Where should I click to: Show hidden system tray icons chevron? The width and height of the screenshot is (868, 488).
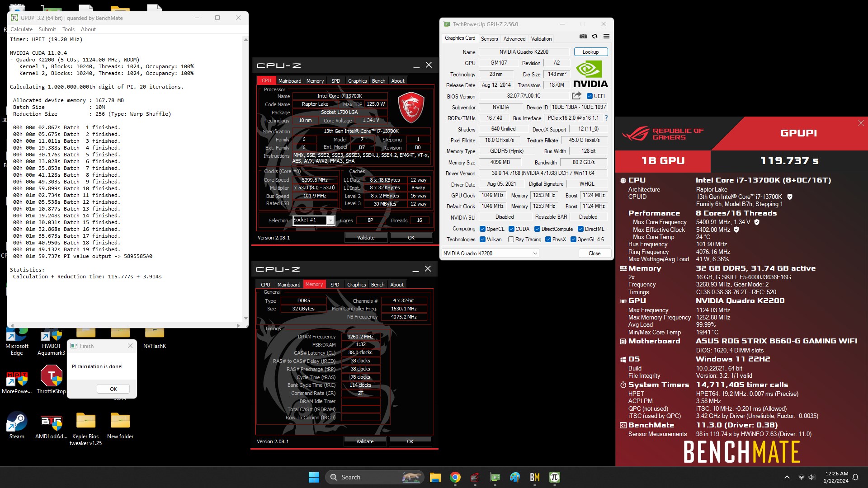tap(787, 477)
